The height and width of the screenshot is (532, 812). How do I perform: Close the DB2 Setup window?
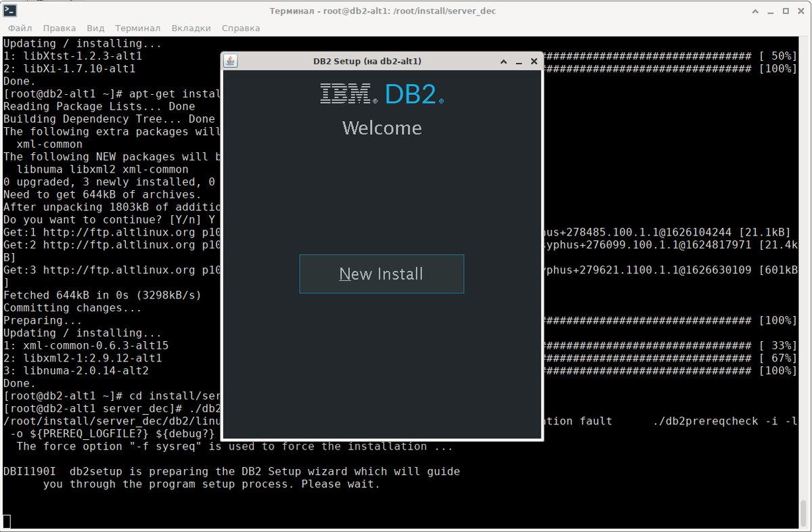point(534,62)
